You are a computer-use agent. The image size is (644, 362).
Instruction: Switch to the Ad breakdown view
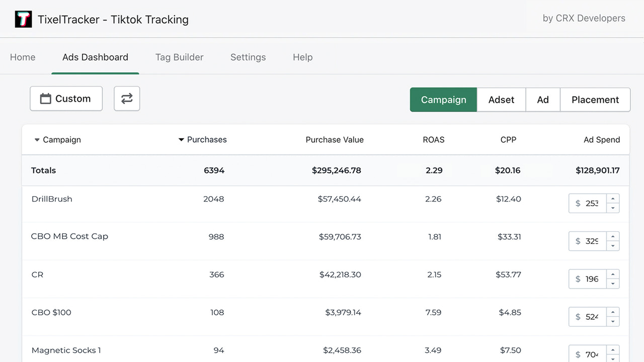(543, 100)
